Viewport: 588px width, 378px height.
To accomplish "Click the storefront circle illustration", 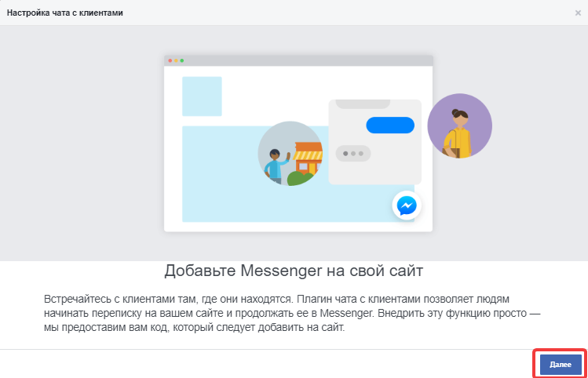I will (290, 153).
